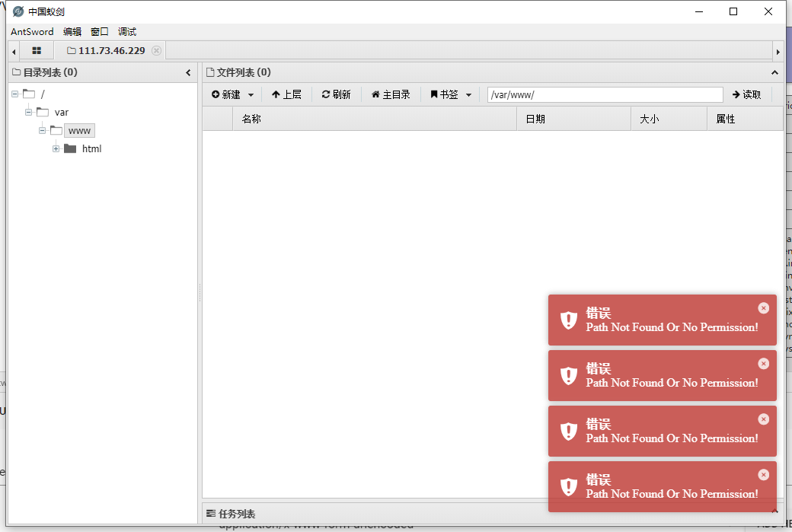Collapse the www tree node
Screen dimensions: 792x532
coord(42,130)
